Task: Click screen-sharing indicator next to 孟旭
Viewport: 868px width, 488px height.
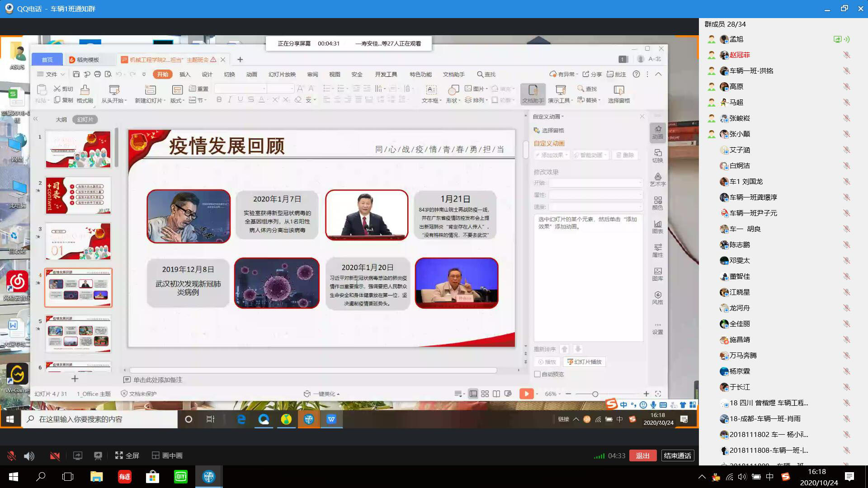Action: (838, 39)
